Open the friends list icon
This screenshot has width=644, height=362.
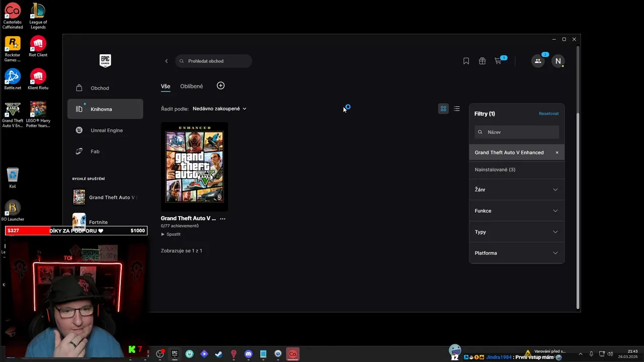click(538, 61)
